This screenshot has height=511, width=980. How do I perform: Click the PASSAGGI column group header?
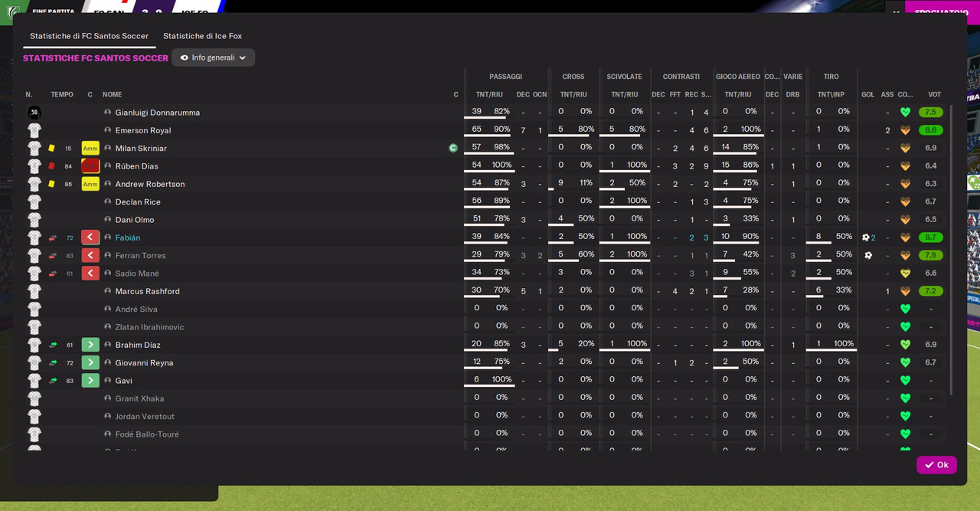(x=506, y=77)
